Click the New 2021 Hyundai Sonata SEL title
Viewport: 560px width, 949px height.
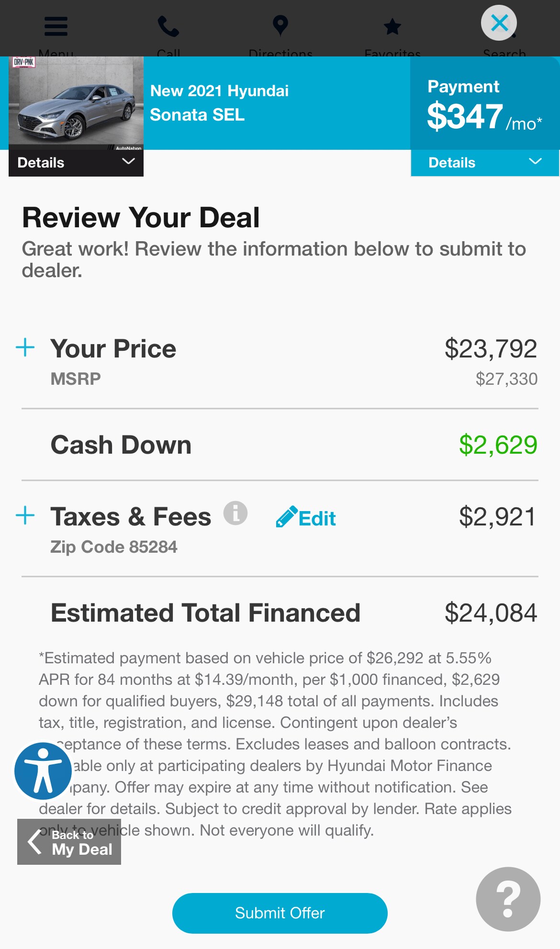click(220, 103)
